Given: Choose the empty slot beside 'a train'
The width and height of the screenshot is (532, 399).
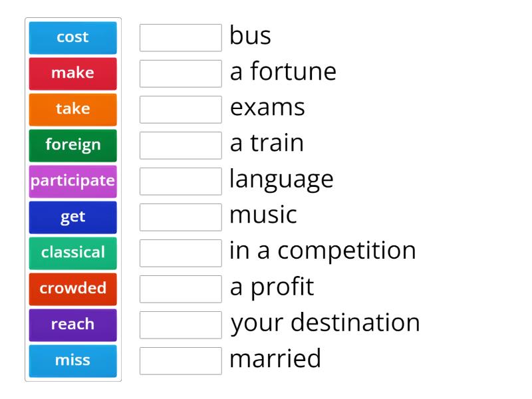Looking at the screenshot, I should click(181, 146).
